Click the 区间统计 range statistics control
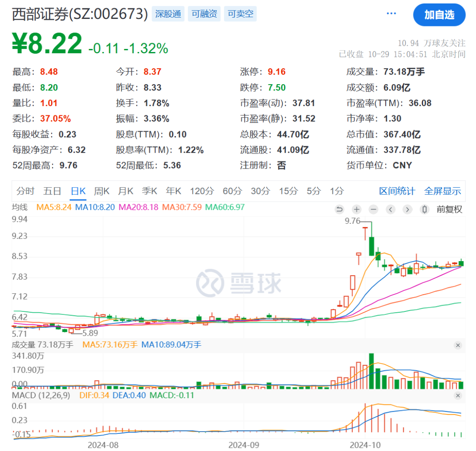 [396, 191]
